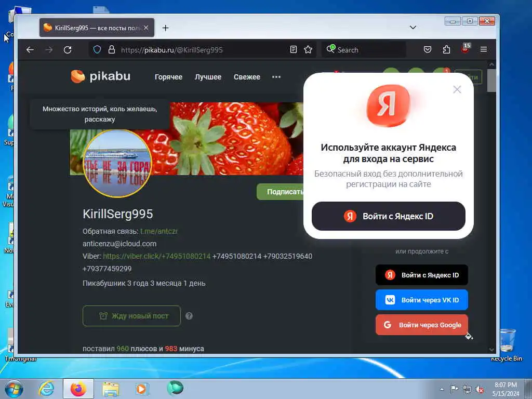Viewport: 532px width, 399px height.
Task: Open the uBlock extension icon showing 15
Action: pos(465,48)
